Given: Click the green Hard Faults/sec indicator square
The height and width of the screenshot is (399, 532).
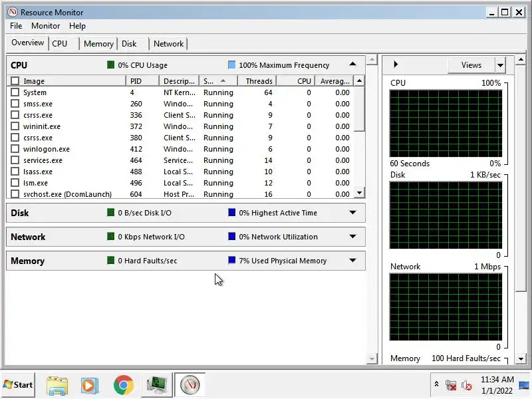Looking at the screenshot, I should pyautogui.click(x=110, y=261).
